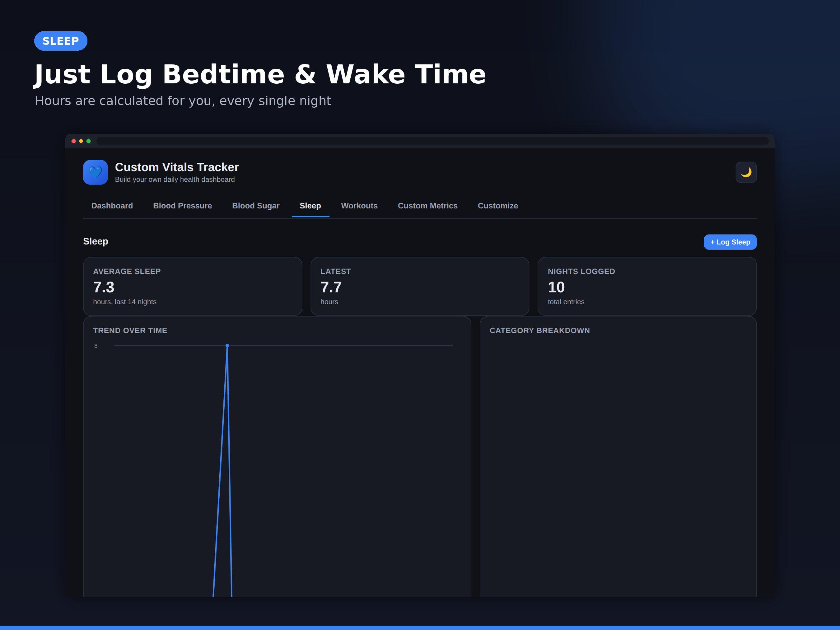Go to the Blood Sugar tab
The image size is (840, 630).
pos(256,206)
